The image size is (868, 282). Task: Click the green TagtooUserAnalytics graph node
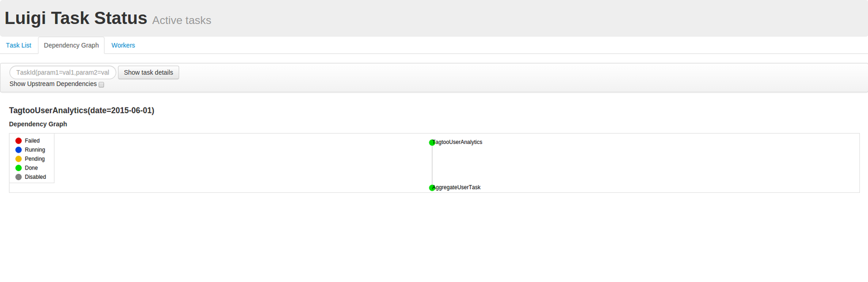click(432, 142)
